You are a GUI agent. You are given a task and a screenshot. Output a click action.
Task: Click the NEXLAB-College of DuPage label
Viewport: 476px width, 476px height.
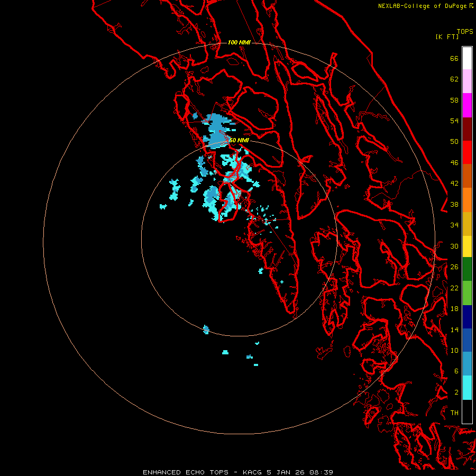click(425, 6)
